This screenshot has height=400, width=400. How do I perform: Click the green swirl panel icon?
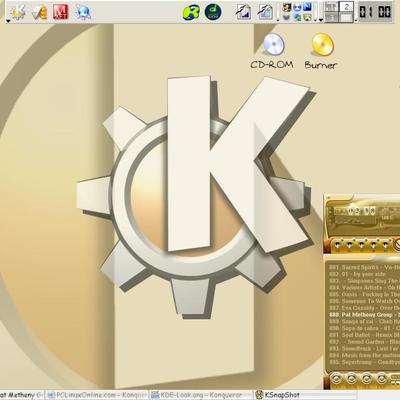[x=191, y=12]
